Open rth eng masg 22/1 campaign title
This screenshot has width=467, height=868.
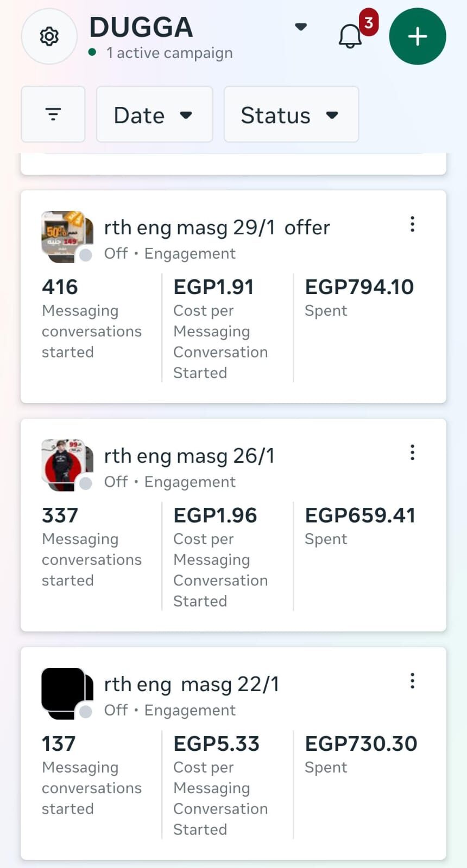coord(191,685)
